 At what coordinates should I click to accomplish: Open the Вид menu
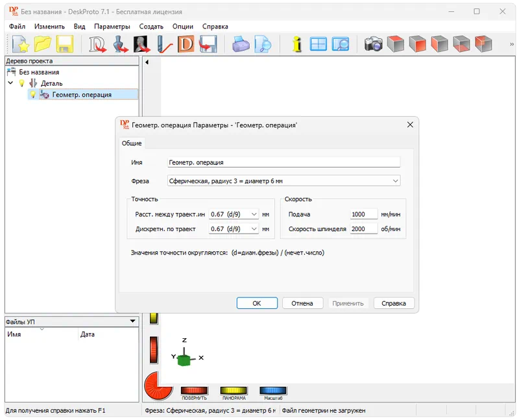coord(79,27)
